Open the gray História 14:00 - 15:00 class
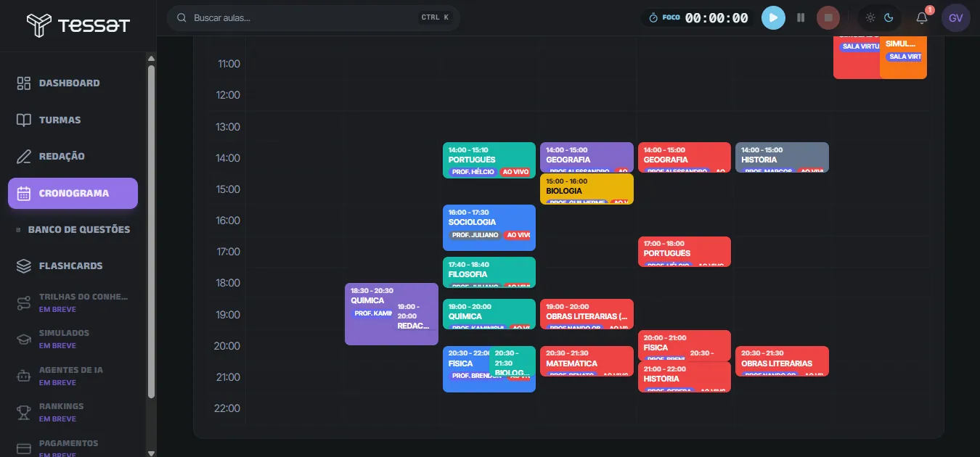Viewport: 980px width, 457px height. click(x=782, y=157)
